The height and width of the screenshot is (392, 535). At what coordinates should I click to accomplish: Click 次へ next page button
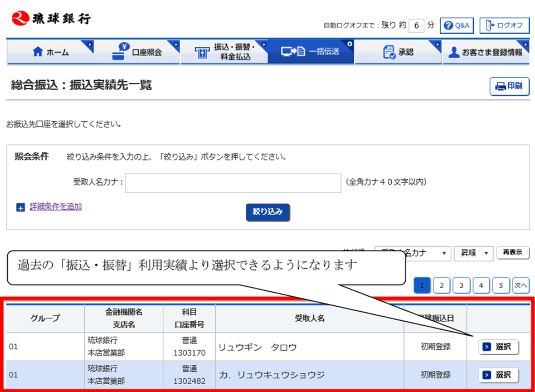[x=521, y=286]
